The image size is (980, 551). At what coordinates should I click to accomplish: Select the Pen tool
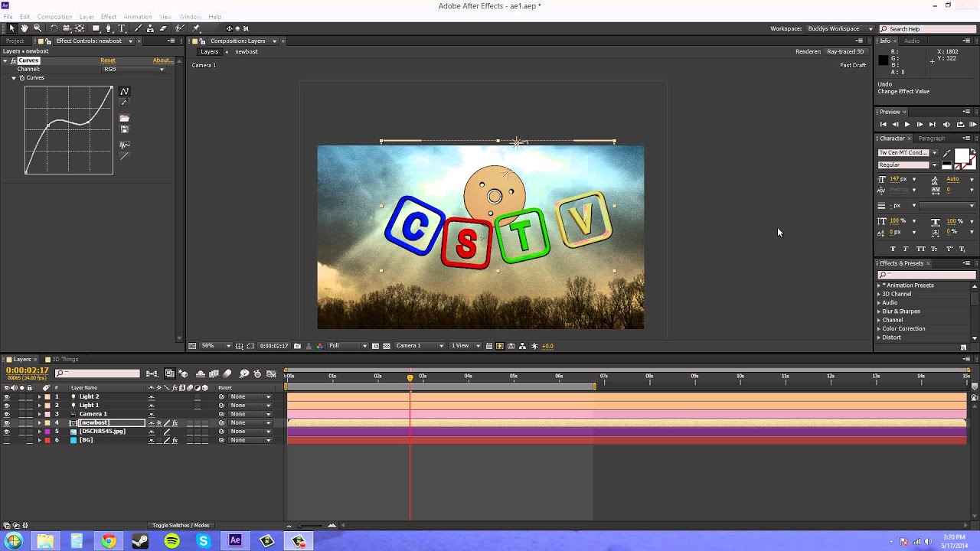point(109,28)
